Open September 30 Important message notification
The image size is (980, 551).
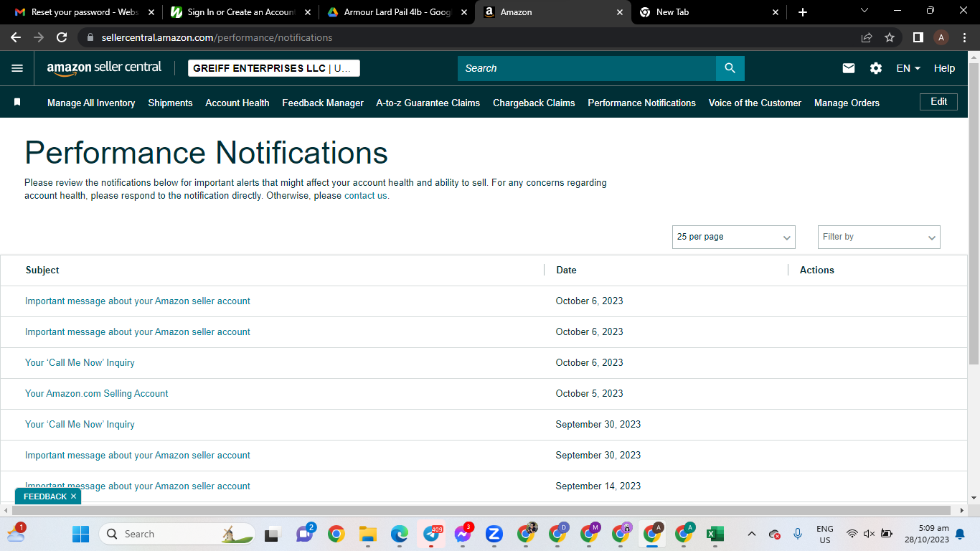click(x=138, y=455)
